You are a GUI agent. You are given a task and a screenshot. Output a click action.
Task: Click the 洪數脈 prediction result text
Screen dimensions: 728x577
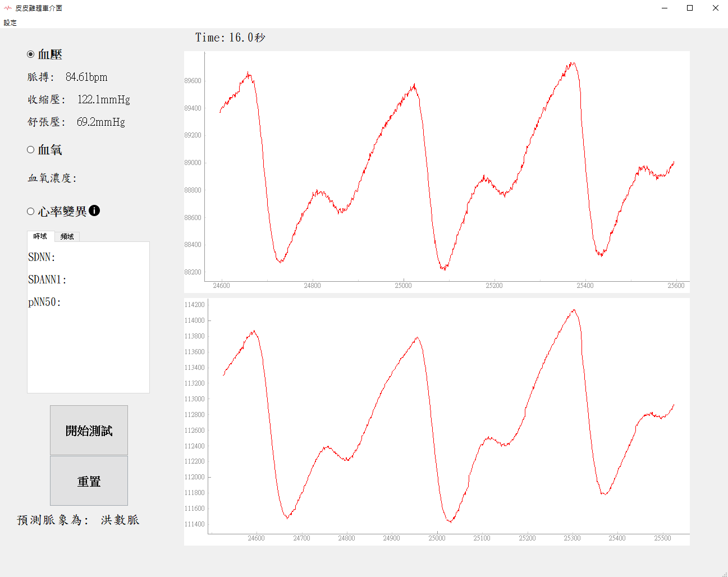click(120, 520)
